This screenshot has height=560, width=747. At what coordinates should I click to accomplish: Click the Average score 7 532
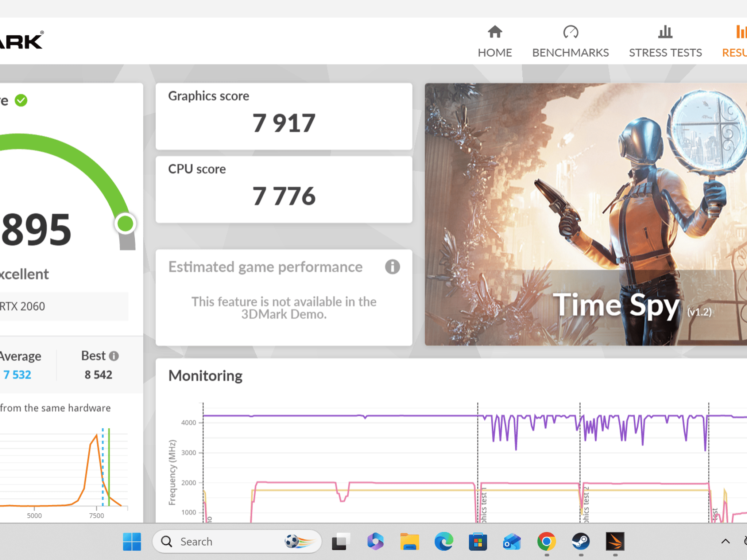(x=17, y=375)
